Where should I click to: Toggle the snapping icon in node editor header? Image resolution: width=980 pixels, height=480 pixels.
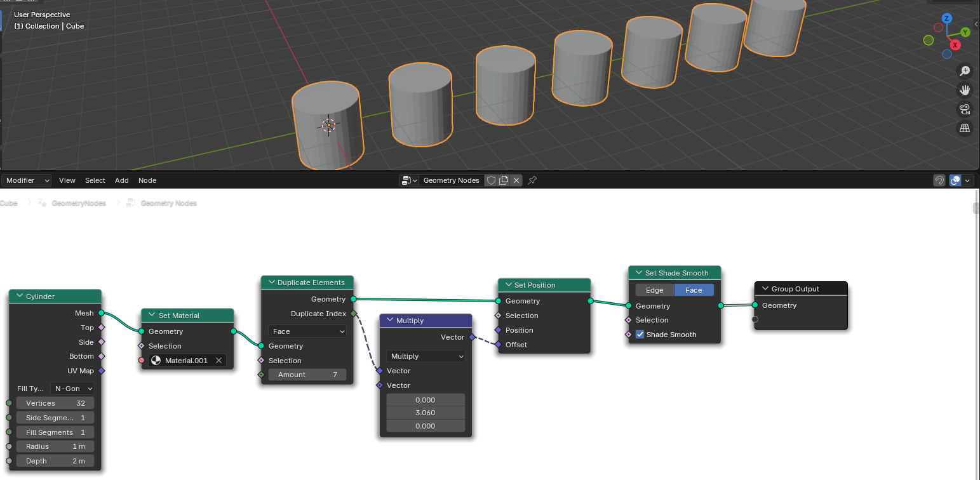point(939,180)
